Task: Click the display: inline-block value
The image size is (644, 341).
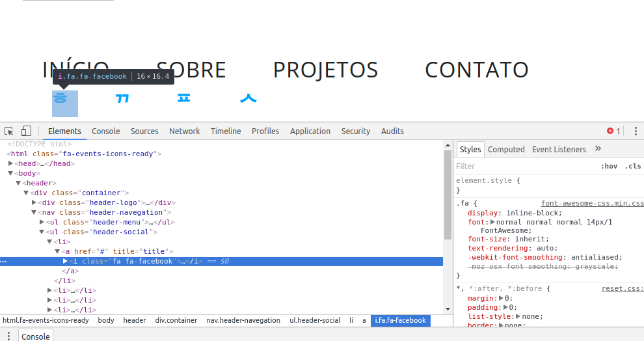Action: click(533, 213)
